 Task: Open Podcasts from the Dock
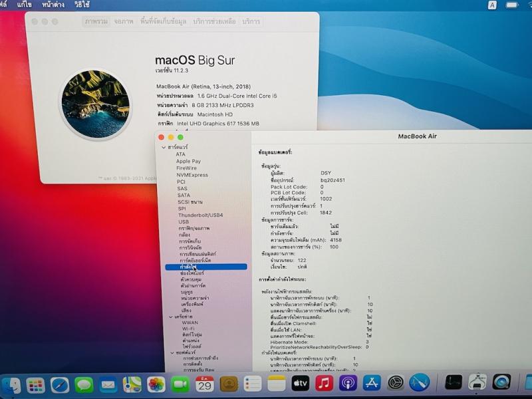[348, 383]
